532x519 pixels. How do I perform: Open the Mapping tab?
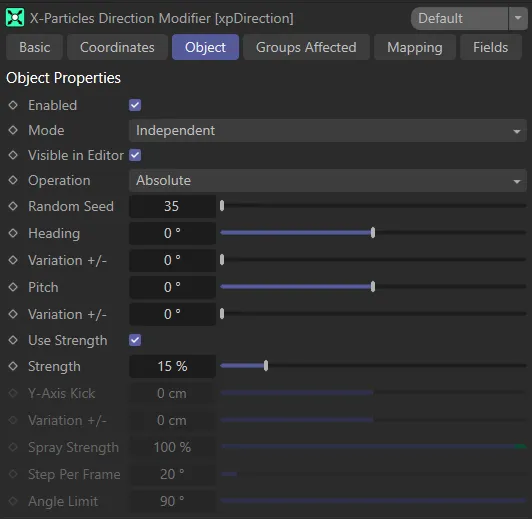pyautogui.click(x=415, y=47)
